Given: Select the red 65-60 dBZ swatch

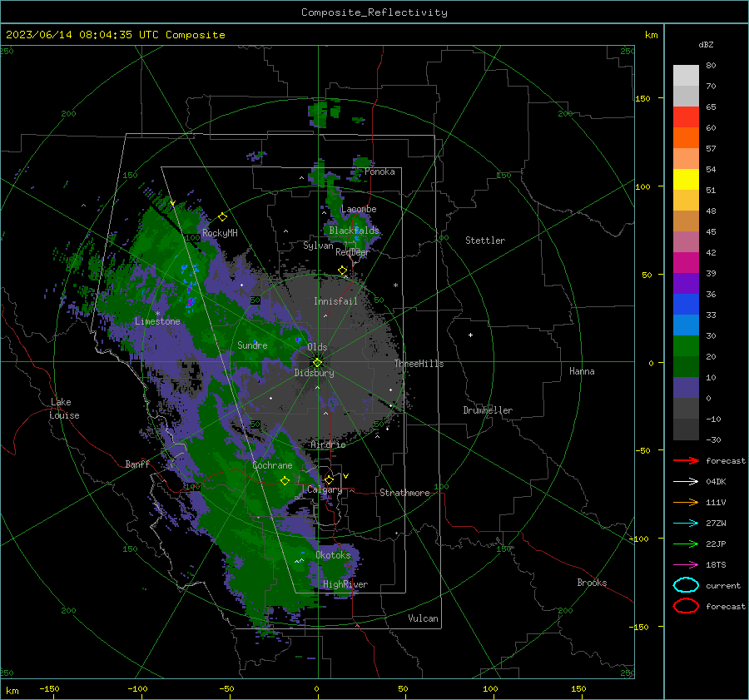Looking at the screenshot, I should coord(686,117).
